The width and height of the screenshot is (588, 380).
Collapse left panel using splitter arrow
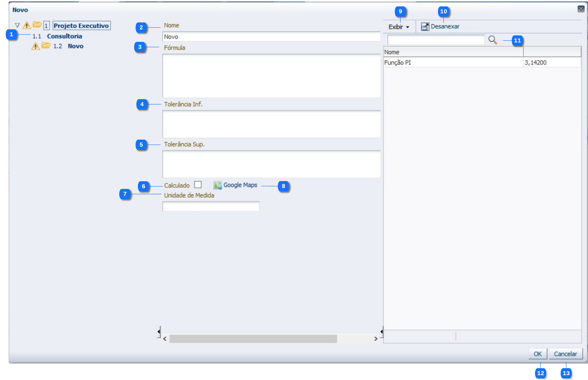pos(159,331)
